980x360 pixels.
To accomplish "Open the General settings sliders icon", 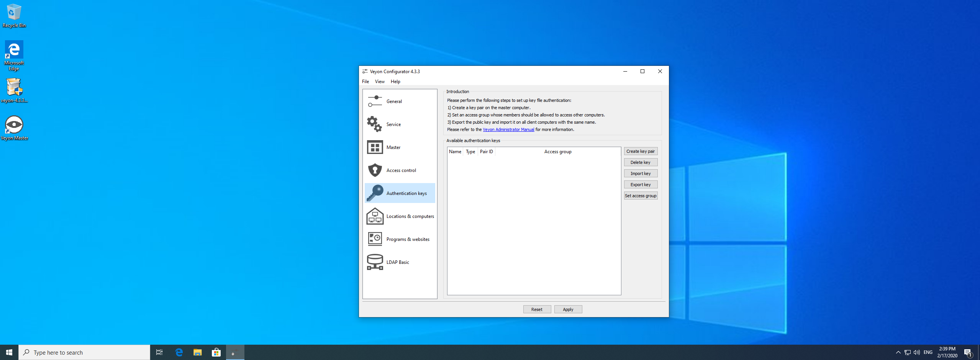I will pyautogui.click(x=375, y=101).
